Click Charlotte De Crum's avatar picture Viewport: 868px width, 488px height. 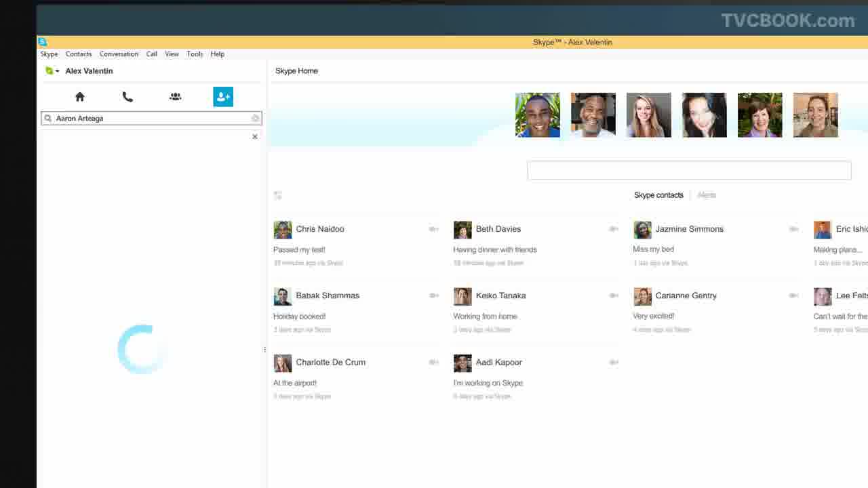click(x=282, y=363)
